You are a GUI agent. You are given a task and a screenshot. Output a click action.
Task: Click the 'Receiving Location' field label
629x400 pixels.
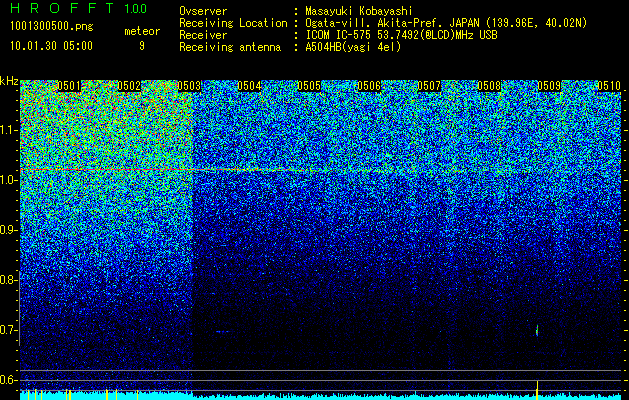[x=233, y=23]
